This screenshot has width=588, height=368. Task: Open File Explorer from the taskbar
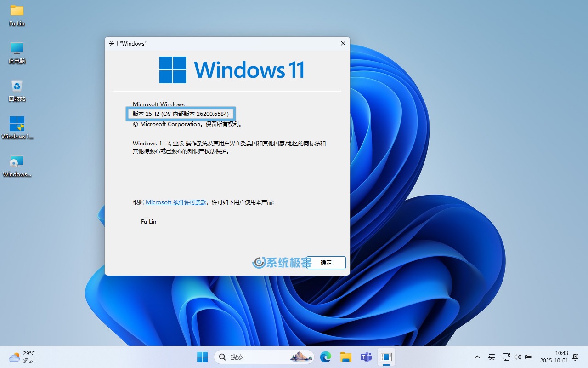(345, 357)
